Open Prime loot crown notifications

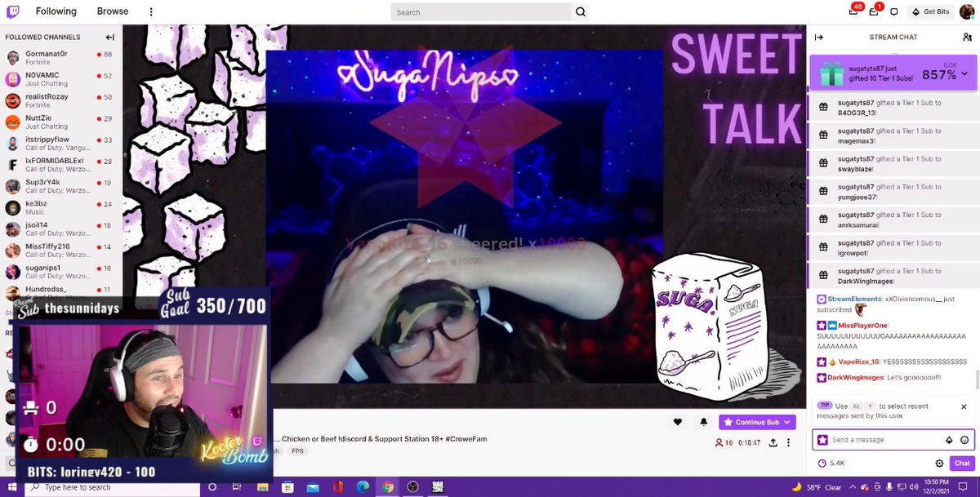[853, 11]
